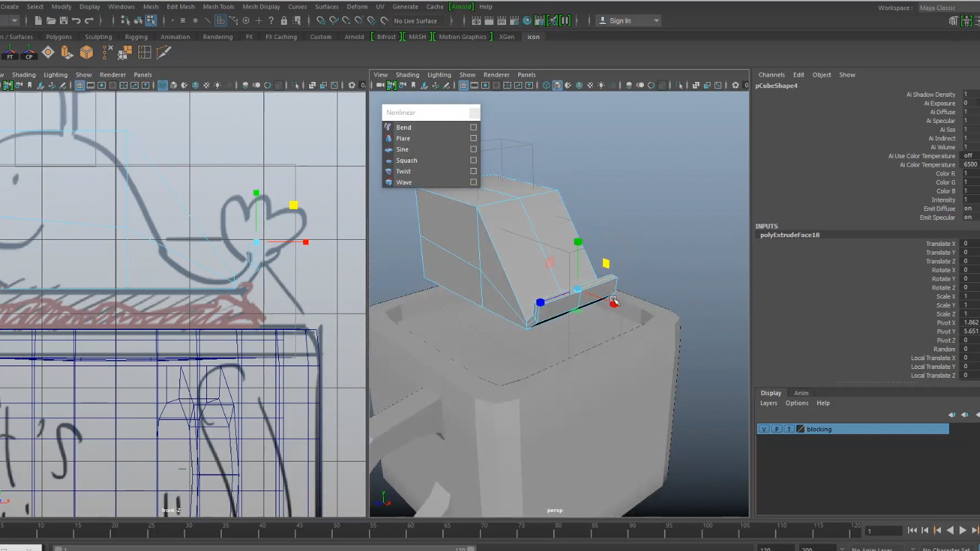
Task: Select the Multi-Cut knife shelf icon
Action: [x=164, y=52]
